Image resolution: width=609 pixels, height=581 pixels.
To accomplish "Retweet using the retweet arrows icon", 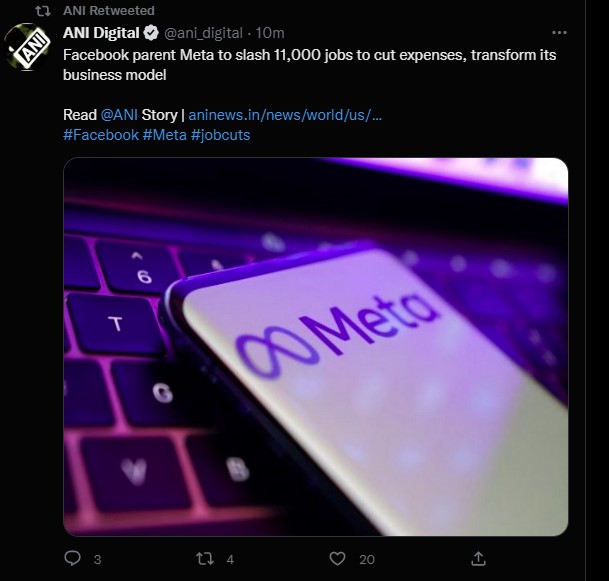I will 205,559.
